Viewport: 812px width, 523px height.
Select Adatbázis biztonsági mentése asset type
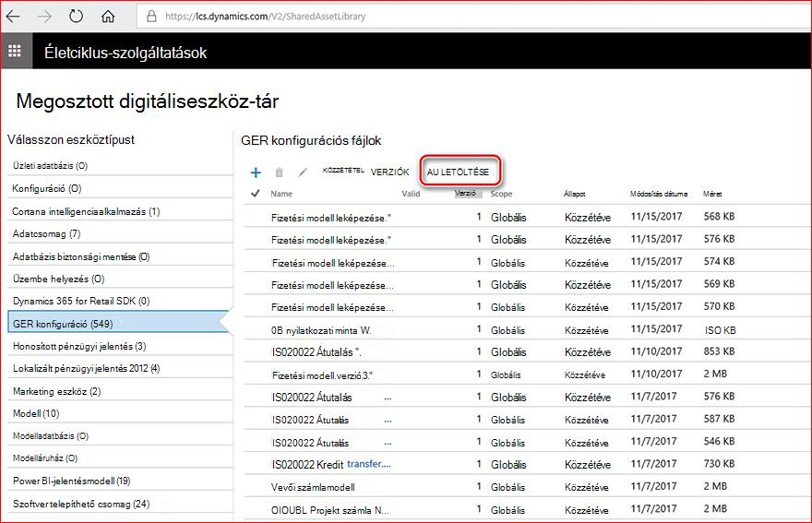(x=120, y=256)
